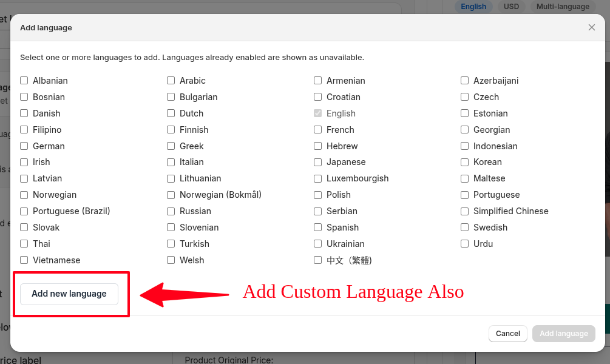This screenshot has height=364, width=610.
Task: Check the Armenian option
Action: click(x=318, y=81)
